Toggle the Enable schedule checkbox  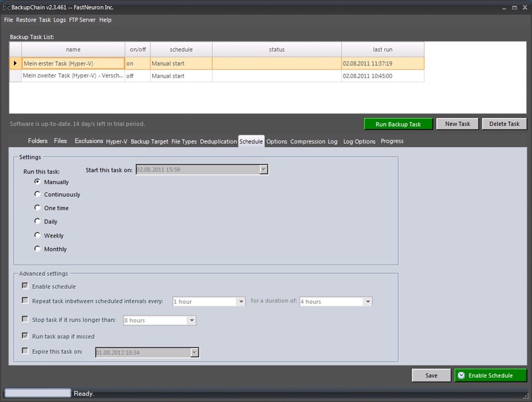(x=25, y=286)
